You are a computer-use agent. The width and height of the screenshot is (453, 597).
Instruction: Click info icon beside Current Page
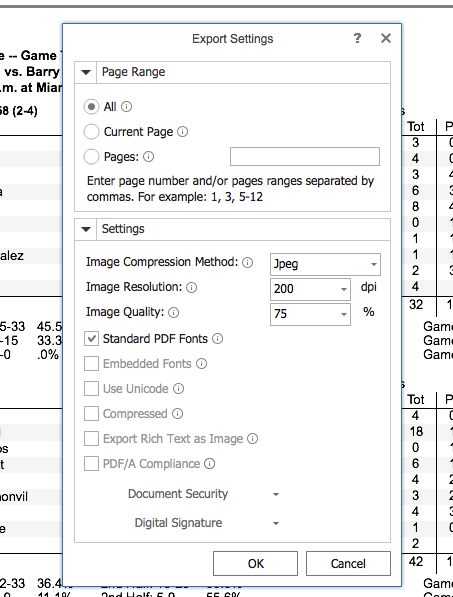tap(182, 132)
